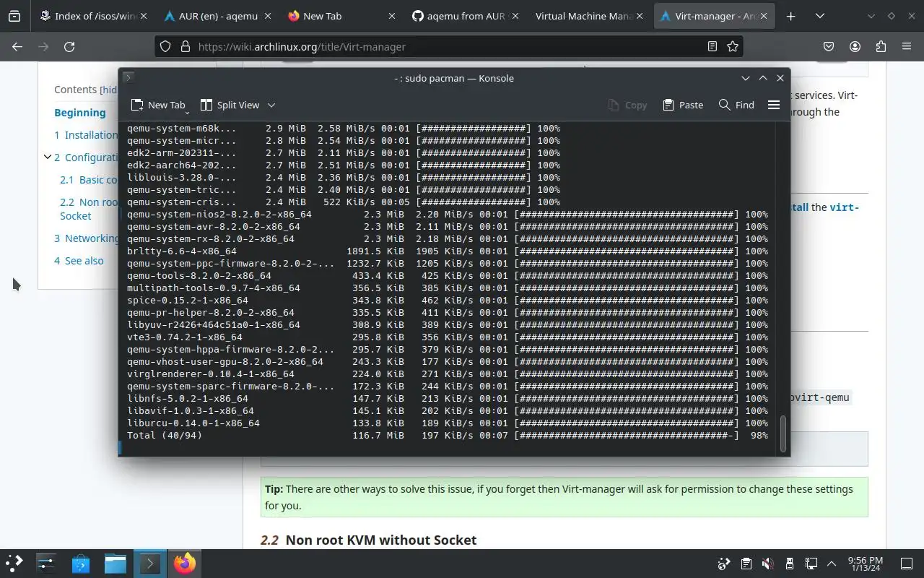The width and height of the screenshot is (924, 578).
Task: Open the Pocket save icon
Action: [829, 46]
